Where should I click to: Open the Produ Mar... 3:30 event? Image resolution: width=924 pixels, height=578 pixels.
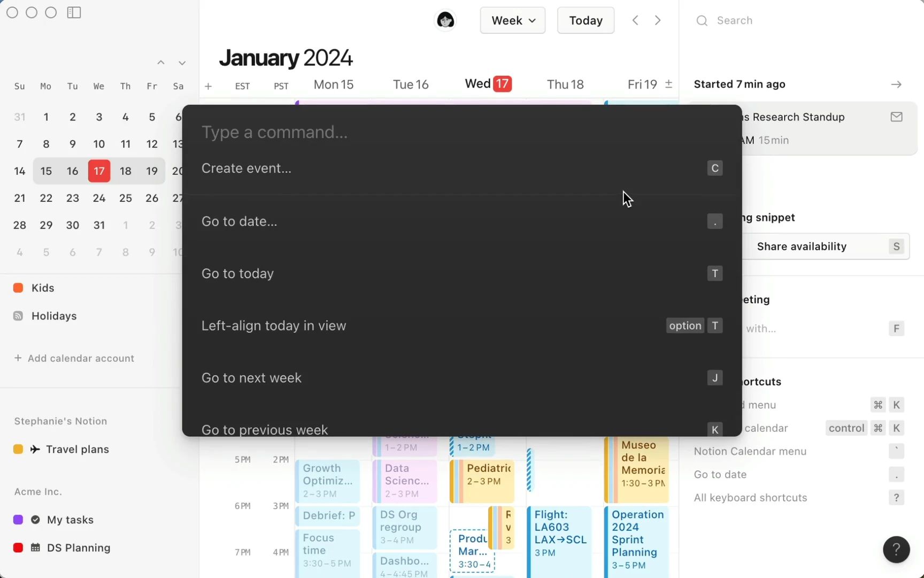coord(473,551)
